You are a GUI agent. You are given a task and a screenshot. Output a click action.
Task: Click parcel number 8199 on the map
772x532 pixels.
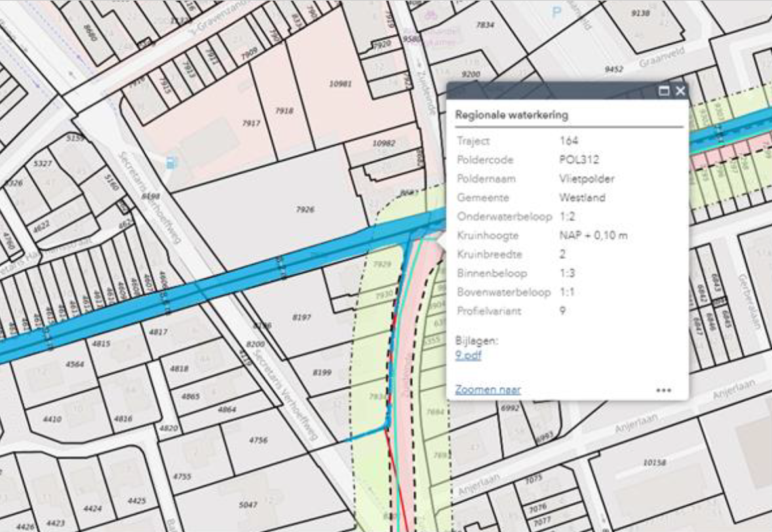322,373
